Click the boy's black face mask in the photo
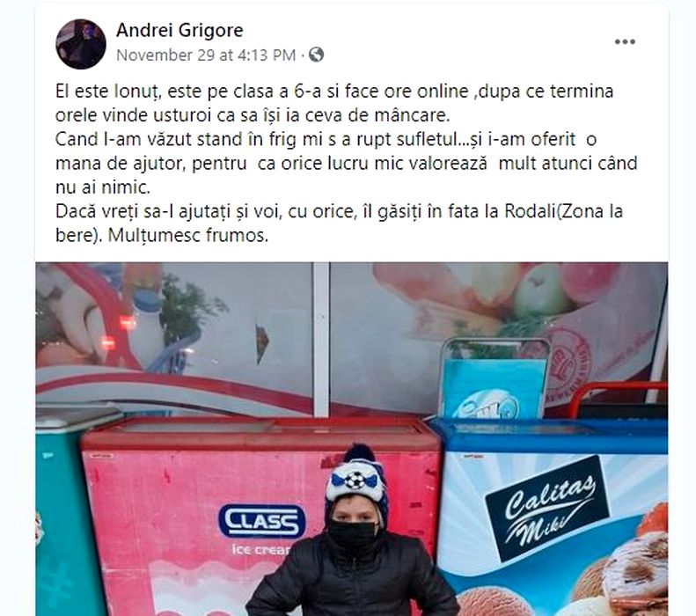This screenshot has height=616, width=696. point(353,532)
